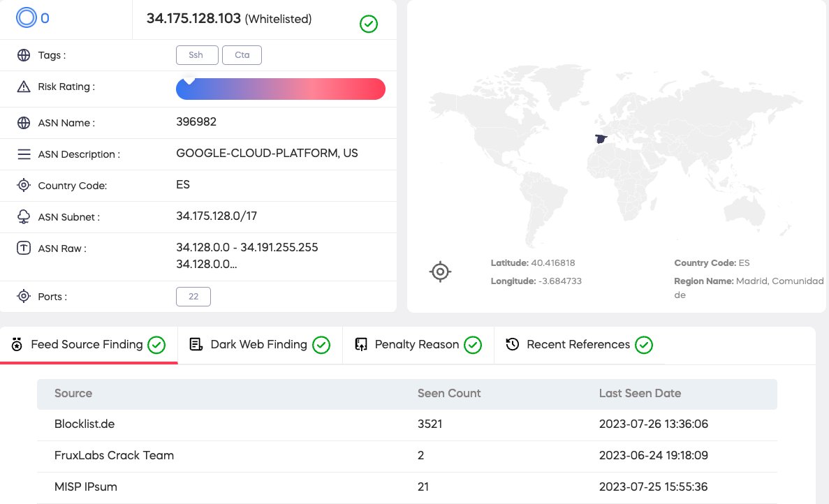
Task: Click the green check on Recent References
Action: [x=644, y=345]
